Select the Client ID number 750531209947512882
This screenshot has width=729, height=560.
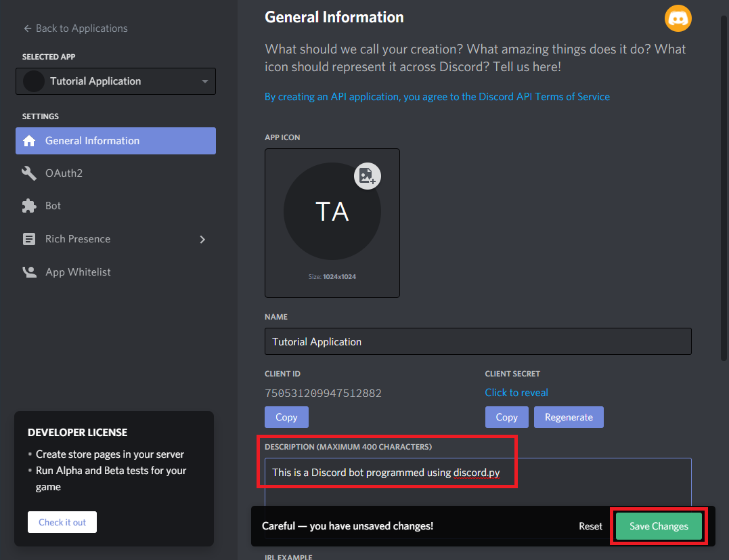323,393
